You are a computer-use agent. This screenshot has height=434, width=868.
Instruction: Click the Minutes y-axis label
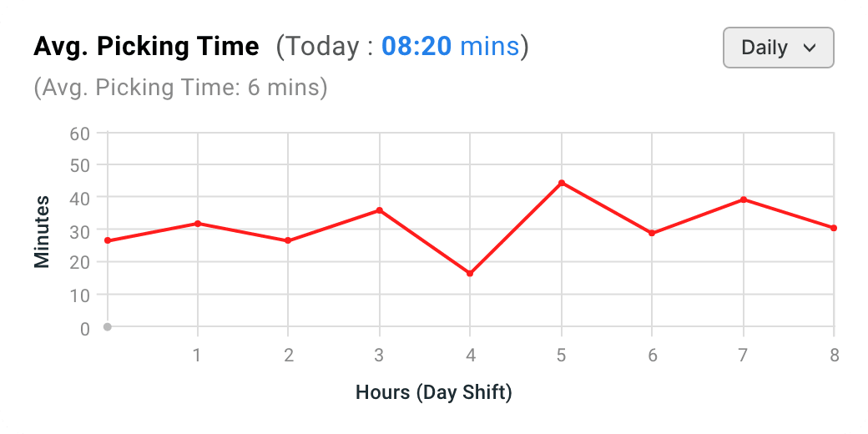click(x=42, y=232)
